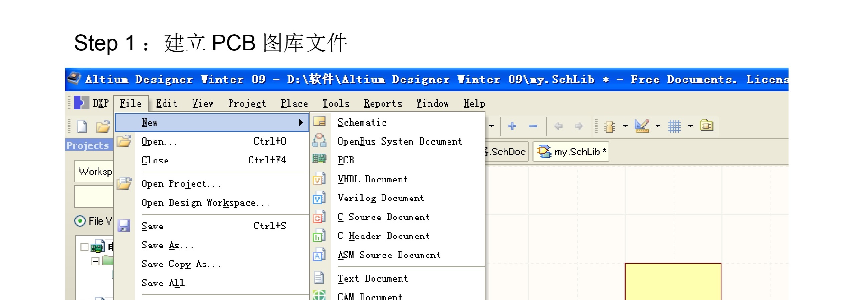The image size is (868, 300).
Task: Click the project name input field
Action: (94, 196)
